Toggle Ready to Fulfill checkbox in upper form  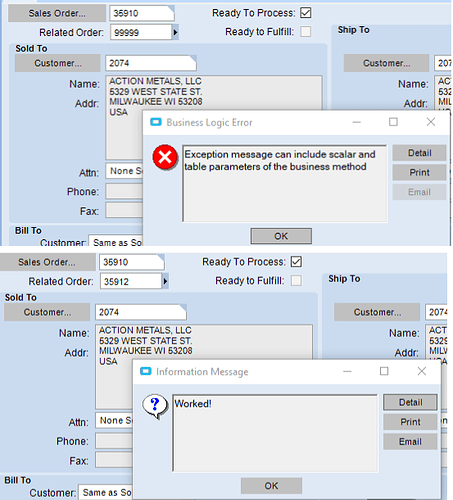click(x=306, y=32)
